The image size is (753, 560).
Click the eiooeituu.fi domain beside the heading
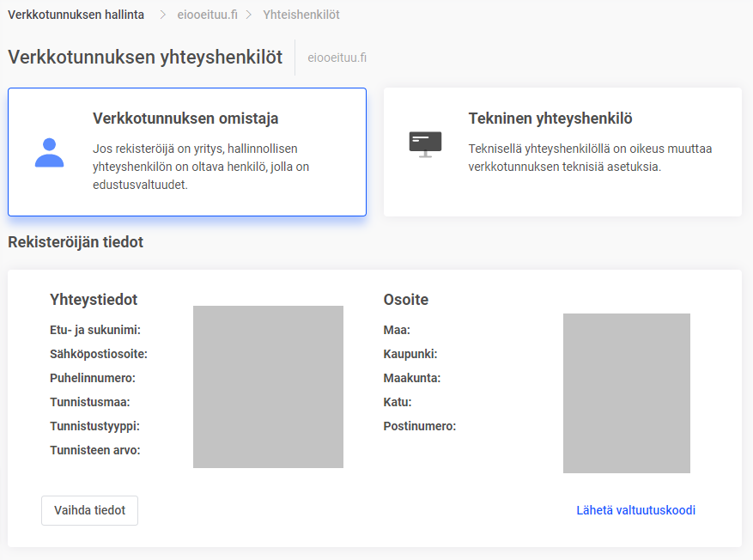point(337,58)
